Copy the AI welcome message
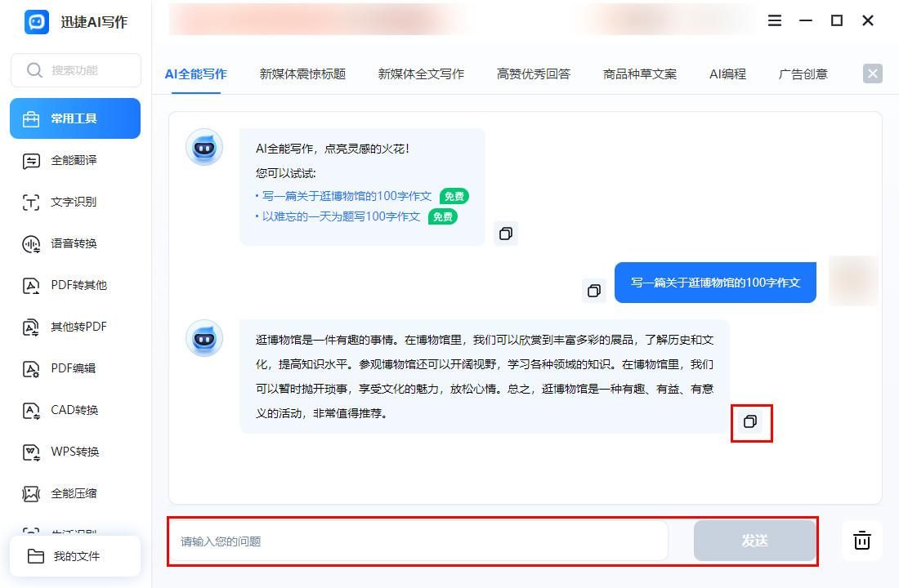The height and width of the screenshot is (588, 899). (x=506, y=234)
